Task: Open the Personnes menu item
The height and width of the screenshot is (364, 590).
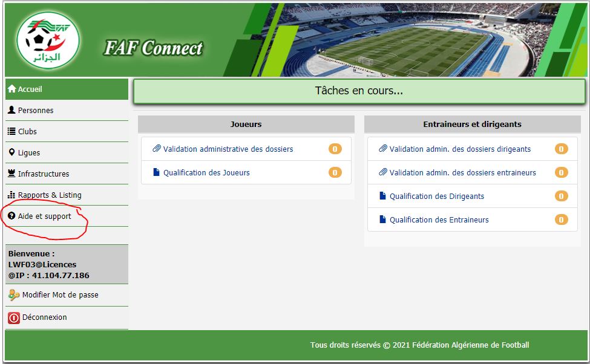Action: pos(36,111)
